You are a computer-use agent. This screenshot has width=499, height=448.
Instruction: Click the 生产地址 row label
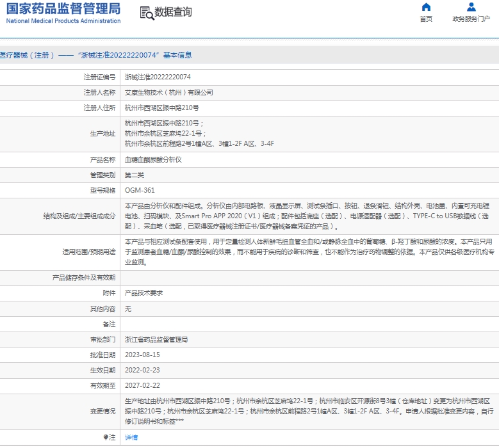[x=102, y=134]
